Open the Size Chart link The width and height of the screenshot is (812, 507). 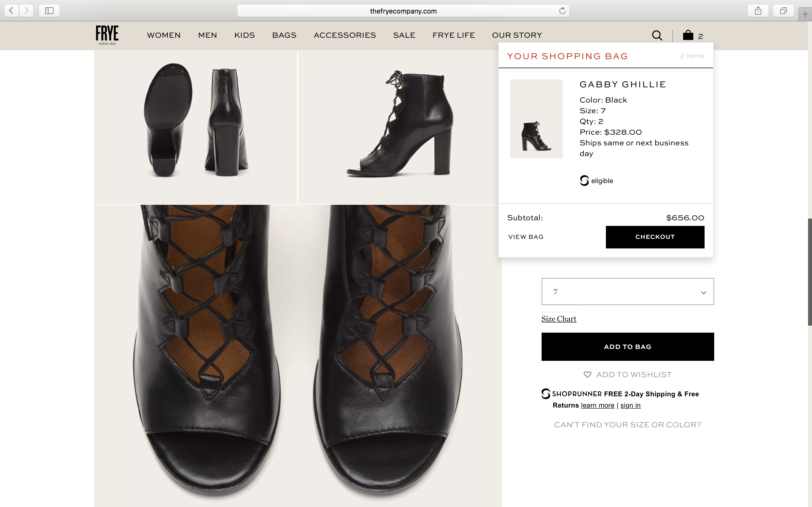coord(559,319)
